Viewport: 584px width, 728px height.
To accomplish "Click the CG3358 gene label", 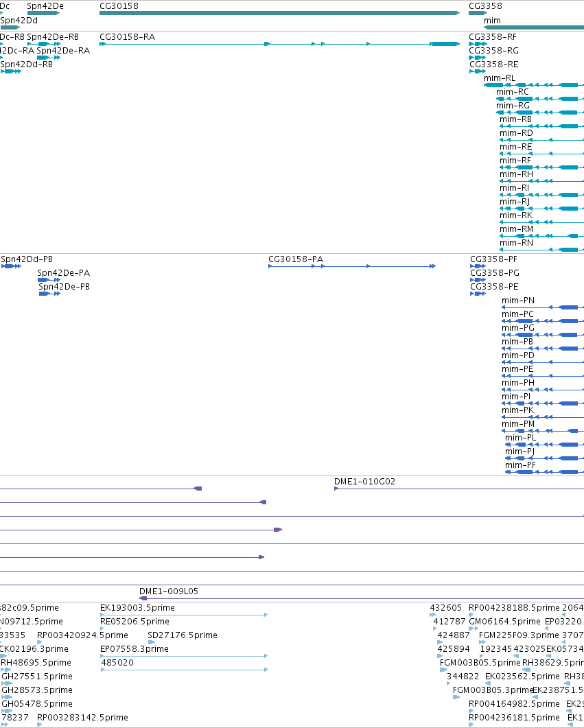I will [485, 6].
